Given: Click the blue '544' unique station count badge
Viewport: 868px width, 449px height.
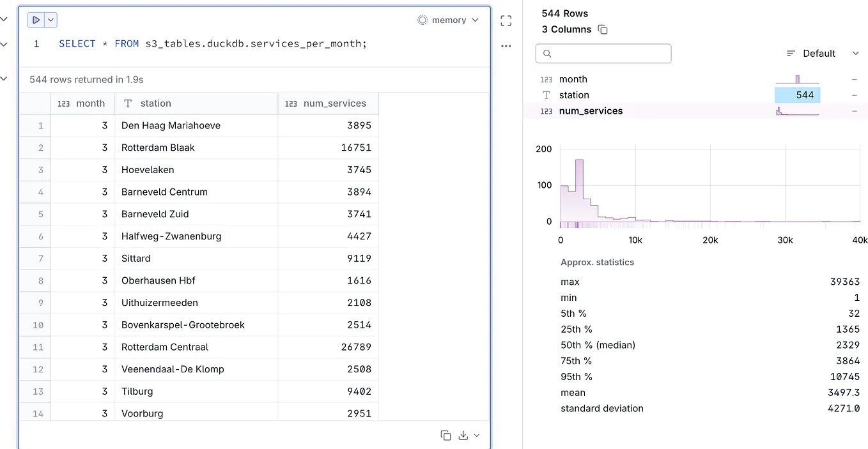Looking at the screenshot, I should point(796,95).
